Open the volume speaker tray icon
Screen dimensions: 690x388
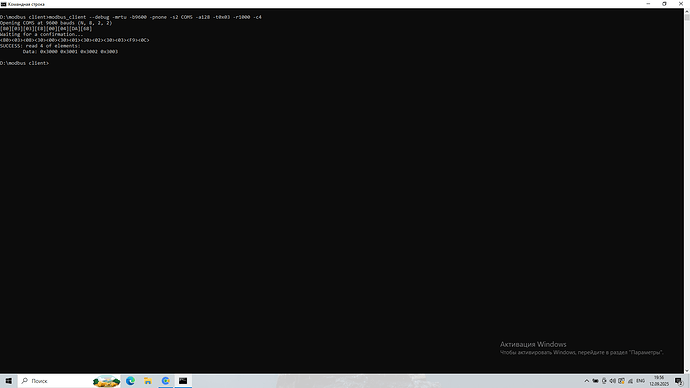coord(613,381)
